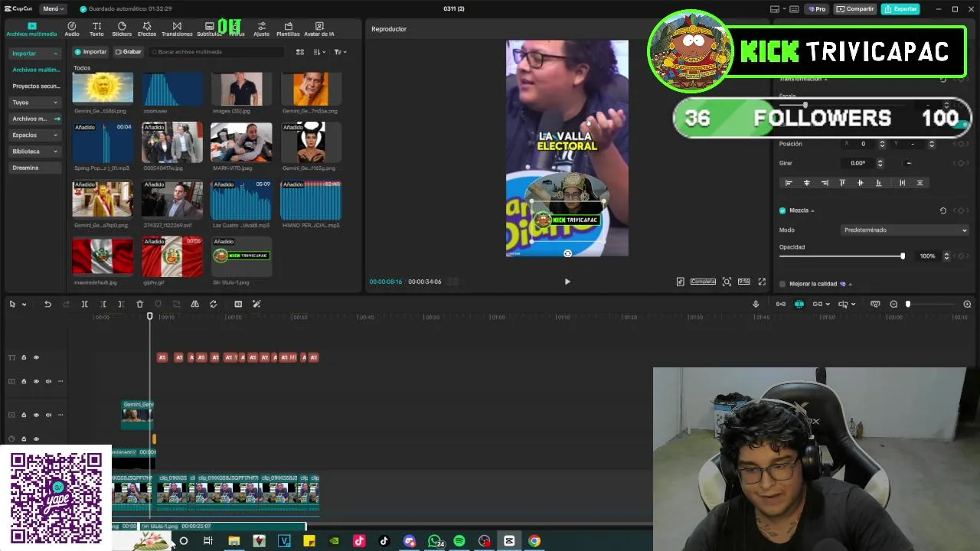Delete right of playhead trim icon
This screenshot has height=551, width=980.
121,304
